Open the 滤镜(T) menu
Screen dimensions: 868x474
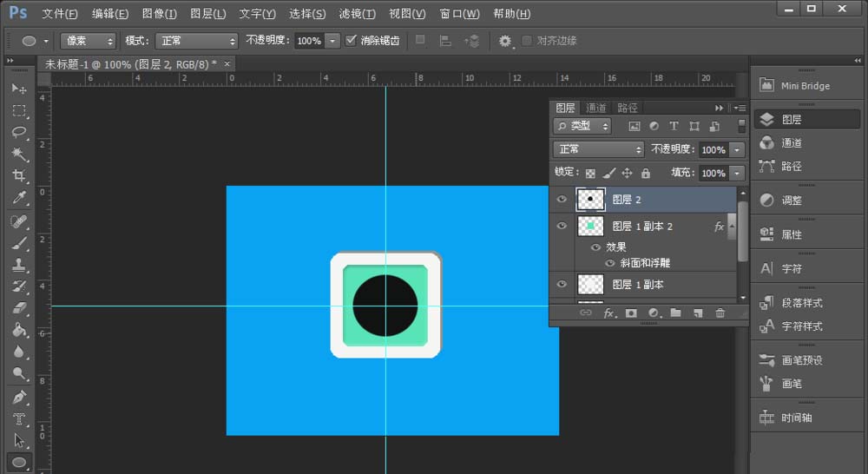tap(357, 14)
